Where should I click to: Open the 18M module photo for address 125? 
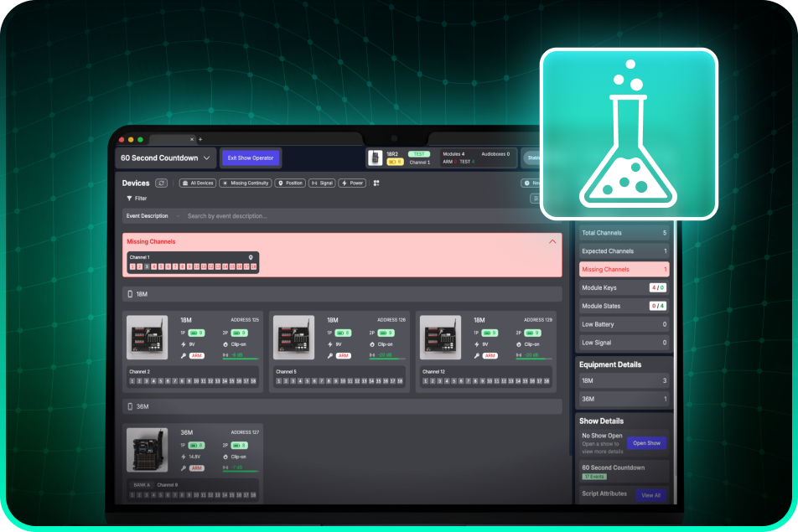(147, 337)
